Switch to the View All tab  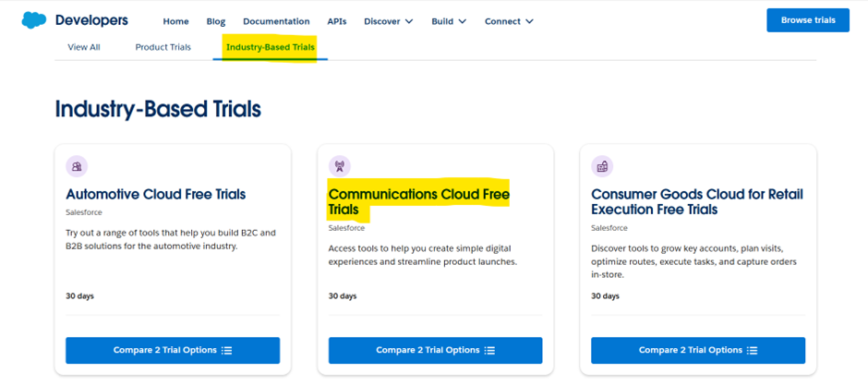84,48
